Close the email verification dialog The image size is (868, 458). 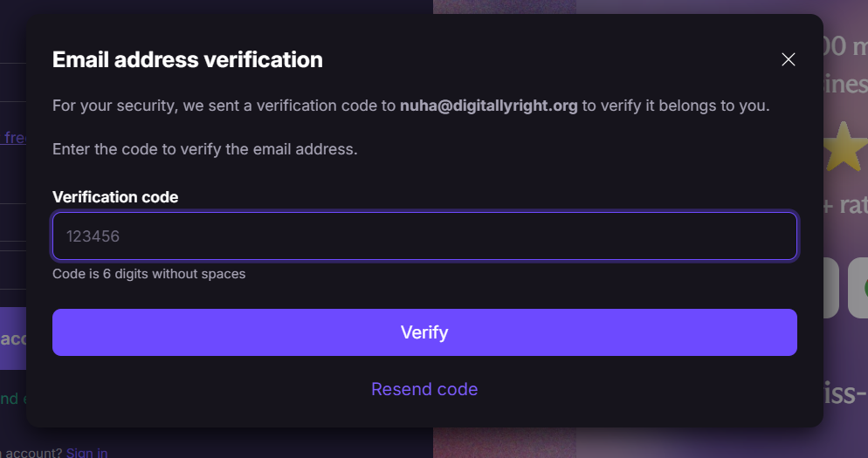tap(789, 59)
